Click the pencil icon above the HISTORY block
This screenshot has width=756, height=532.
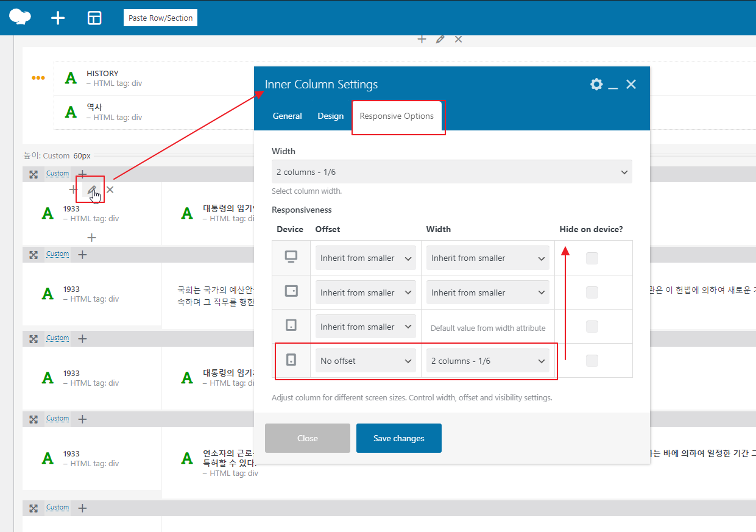click(x=440, y=39)
